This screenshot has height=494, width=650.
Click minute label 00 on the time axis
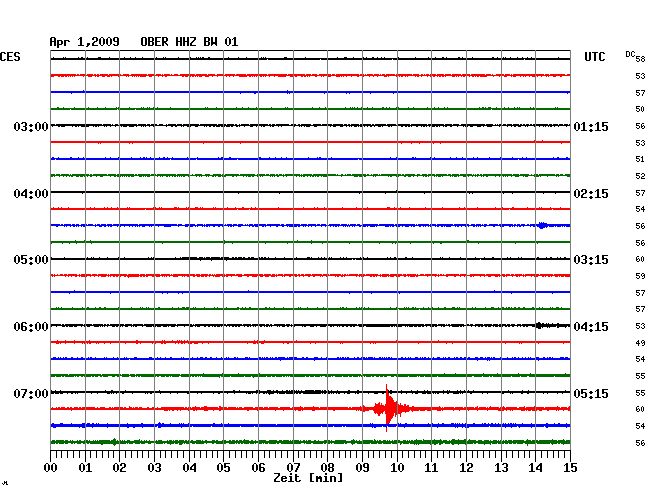(51, 467)
